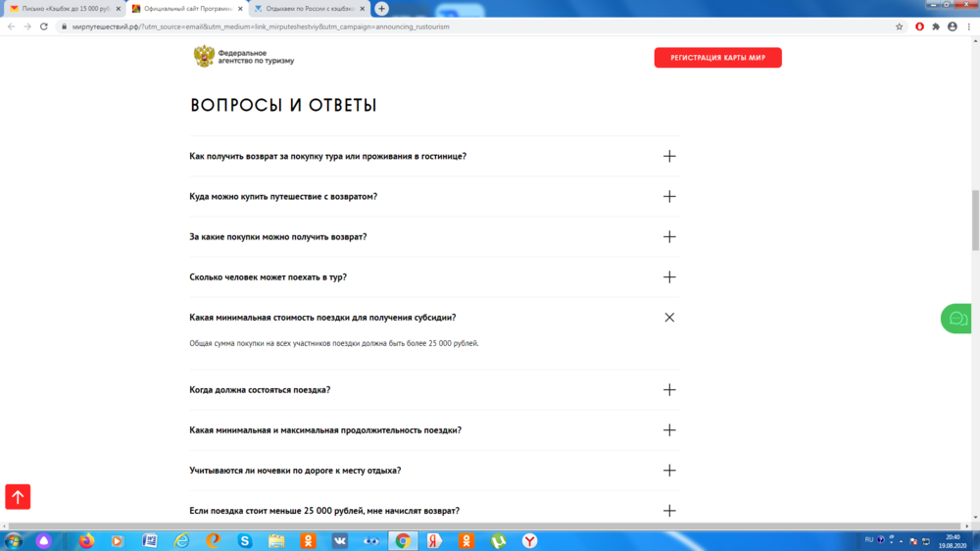Open Skype from the taskbar
Viewport: 980px width, 551px height.
coord(244,540)
